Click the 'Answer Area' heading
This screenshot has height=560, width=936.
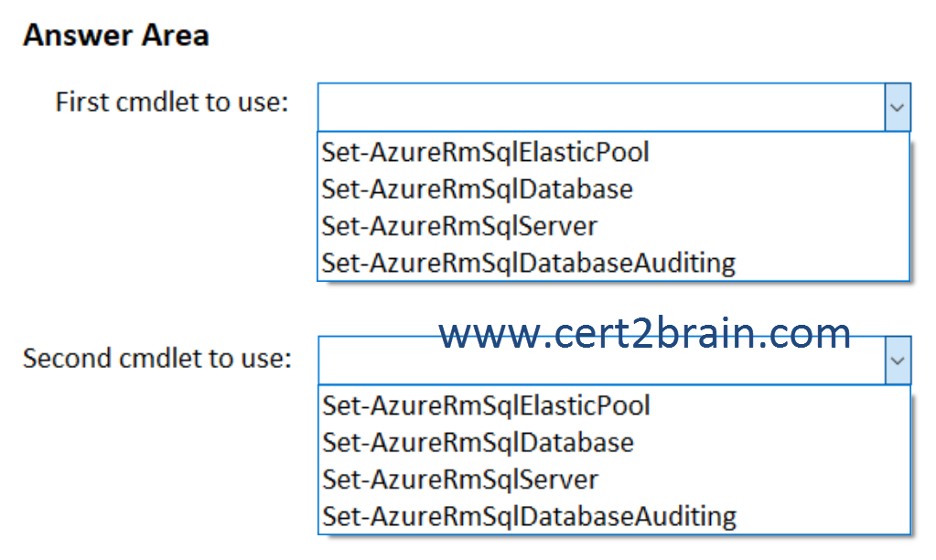[116, 35]
